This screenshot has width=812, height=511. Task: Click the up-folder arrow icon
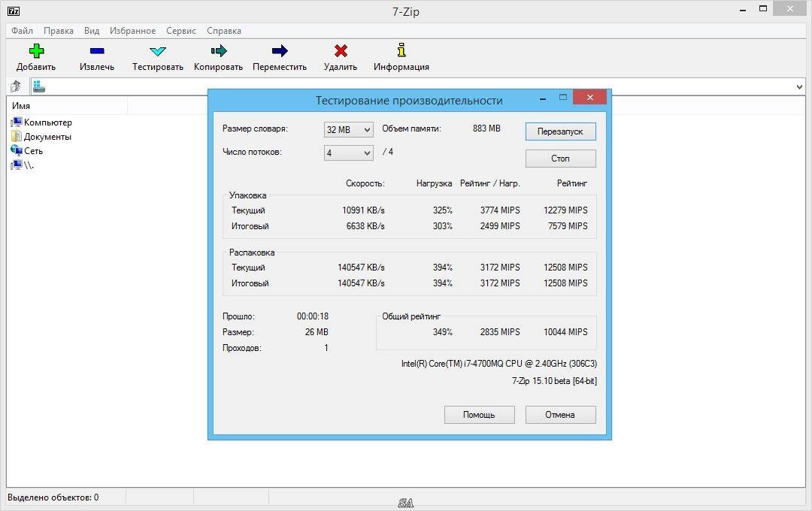tap(16, 86)
